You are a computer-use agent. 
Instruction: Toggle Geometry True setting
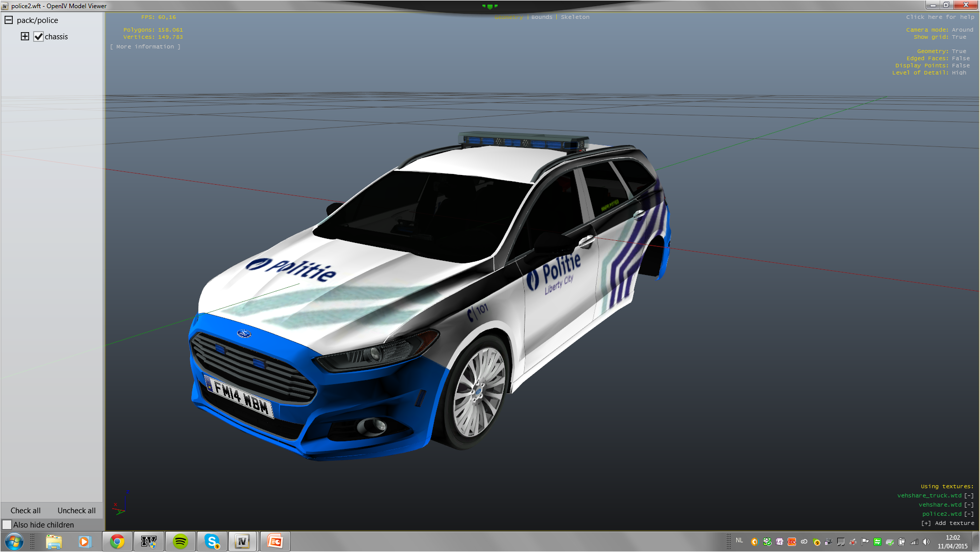tap(941, 51)
